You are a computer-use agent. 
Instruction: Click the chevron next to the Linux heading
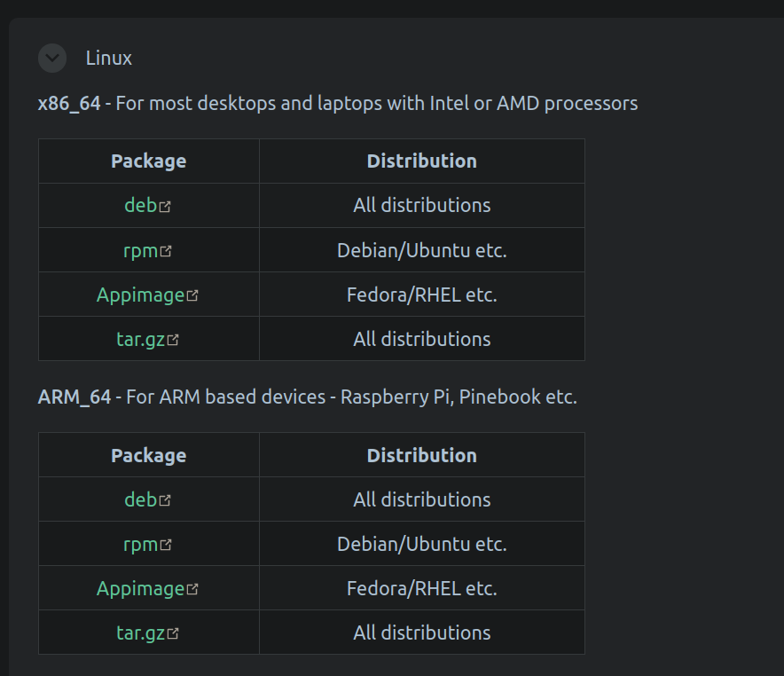[51, 58]
